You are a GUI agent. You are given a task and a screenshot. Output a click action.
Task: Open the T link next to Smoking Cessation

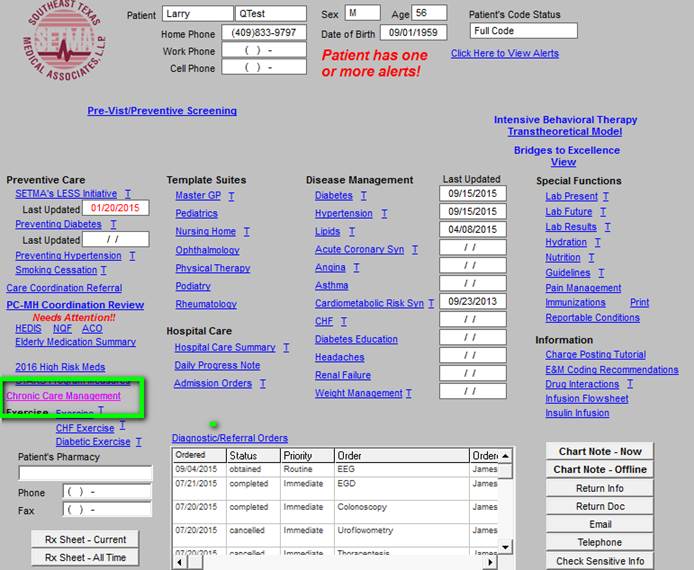pyautogui.click(x=103, y=270)
